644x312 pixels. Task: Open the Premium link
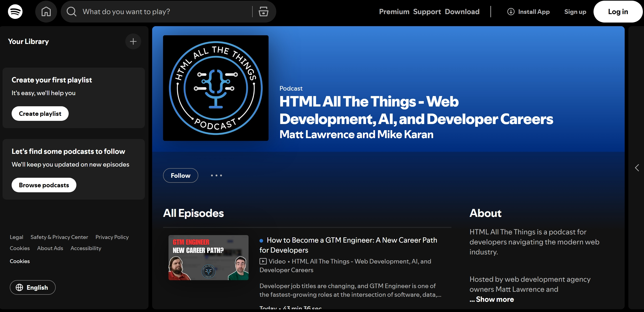[x=394, y=12]
